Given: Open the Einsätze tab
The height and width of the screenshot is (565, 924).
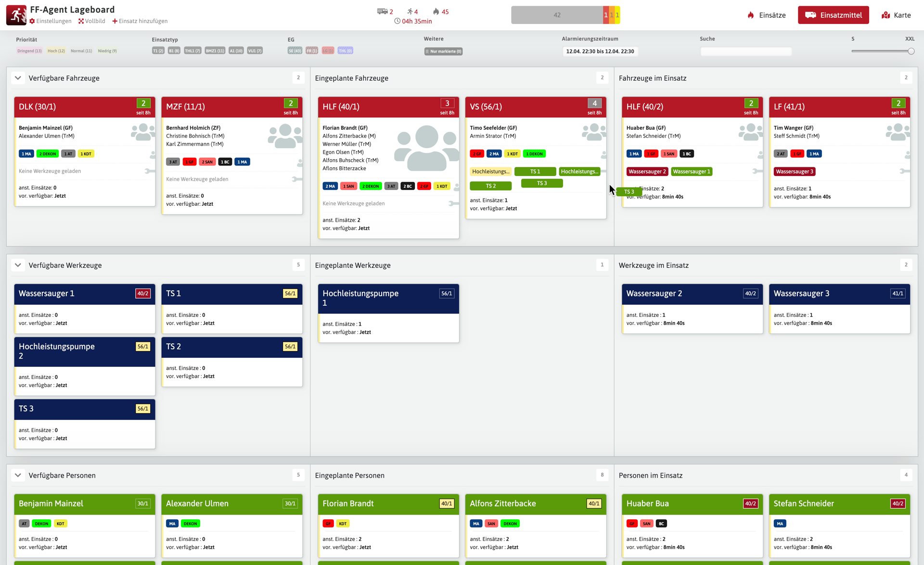Looking at the screenshot, I should pyautogui.click(x=766, y=15).
